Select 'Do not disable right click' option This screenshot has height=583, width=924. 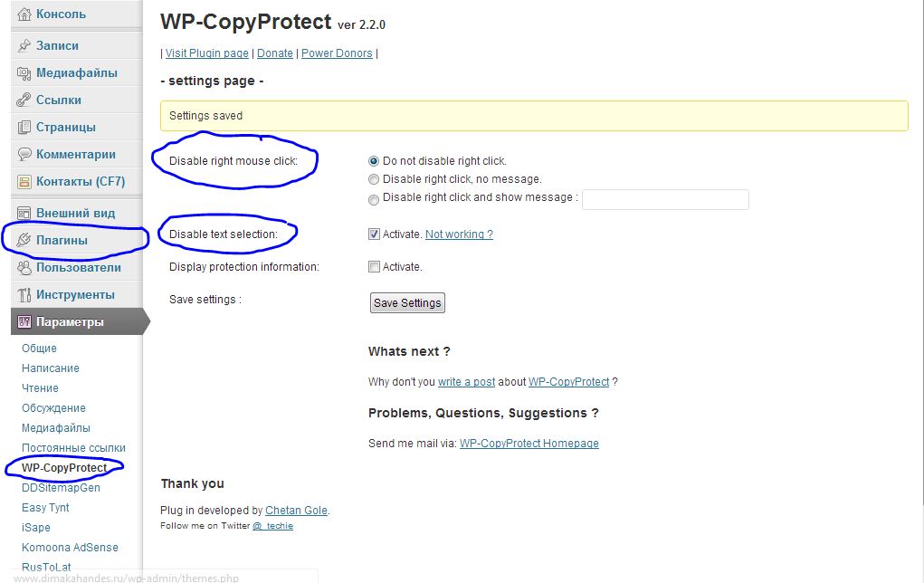(374, 161)
